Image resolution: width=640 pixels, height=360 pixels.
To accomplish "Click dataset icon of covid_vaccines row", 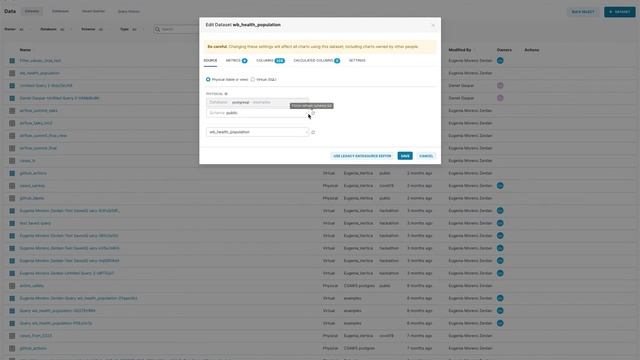I will (x=12, y=186).
